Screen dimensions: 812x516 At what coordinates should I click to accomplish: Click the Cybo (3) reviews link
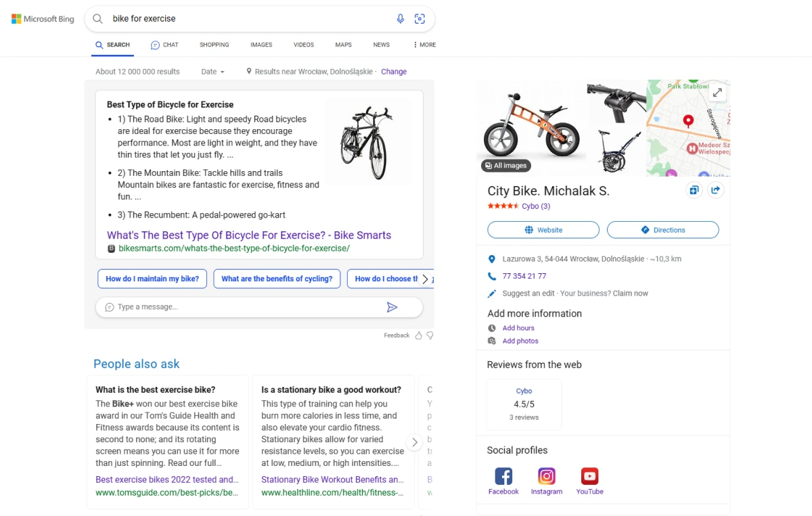(536, 206)
